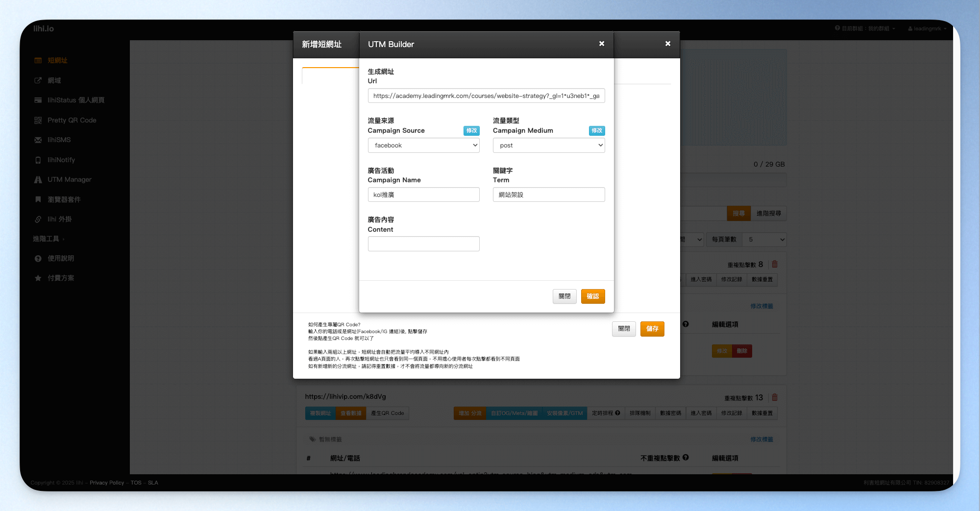The image size is (980, 511).
Task: Click 定時排程 button
Action: point(606,413)
